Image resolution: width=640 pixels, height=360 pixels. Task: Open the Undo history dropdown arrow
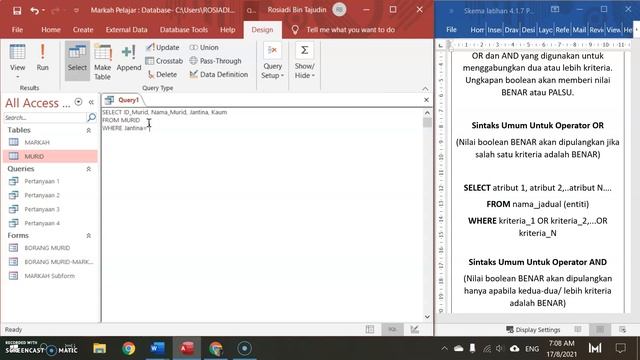click(43, 10)
